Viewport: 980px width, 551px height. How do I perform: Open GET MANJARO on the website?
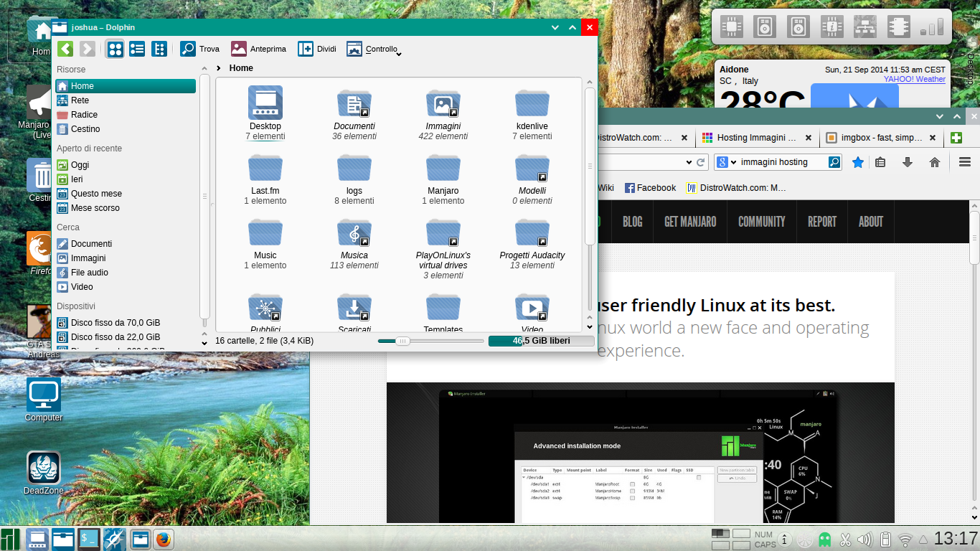[690, 222]
